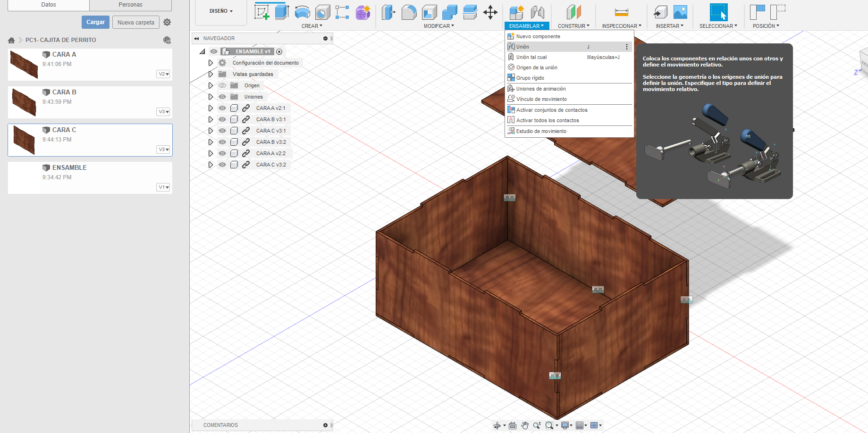The image size is (868, 433).
Task: Click the Revert Position icon
Action: [777, 12]
